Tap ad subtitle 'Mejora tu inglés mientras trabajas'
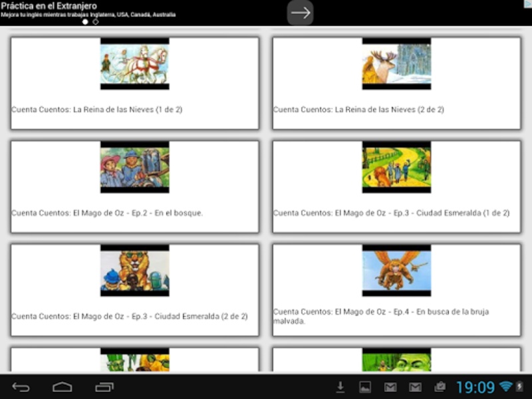Viewport: 532px width, 399px height. [45, 15]
